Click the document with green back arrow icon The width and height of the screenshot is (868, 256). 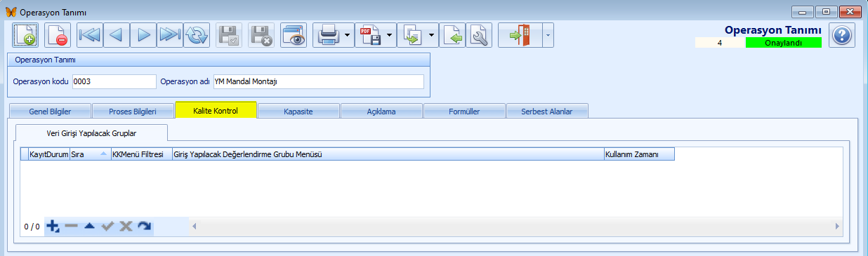pyautogui.click(x=453, y=35)
